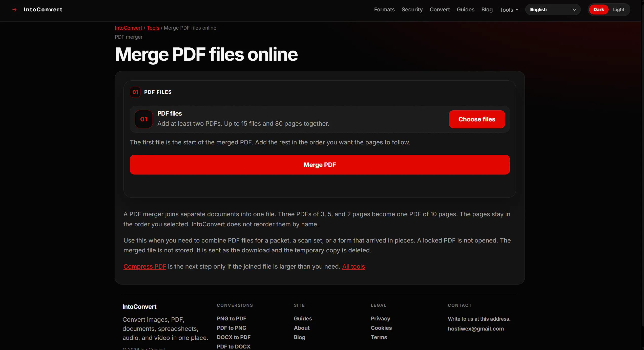Open DOCX to PDF footer link
The height and width of the screenshot is (350, 644).
234,337
